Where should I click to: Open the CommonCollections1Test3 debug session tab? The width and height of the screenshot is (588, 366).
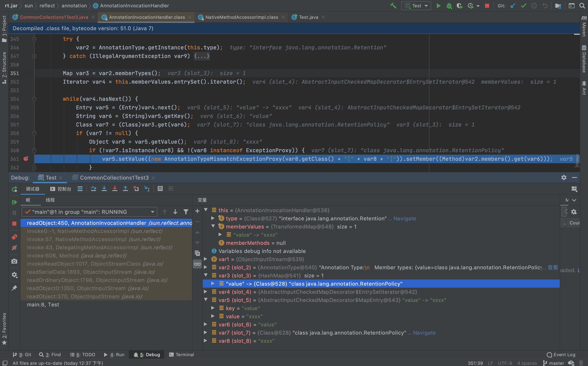[114, 178]
